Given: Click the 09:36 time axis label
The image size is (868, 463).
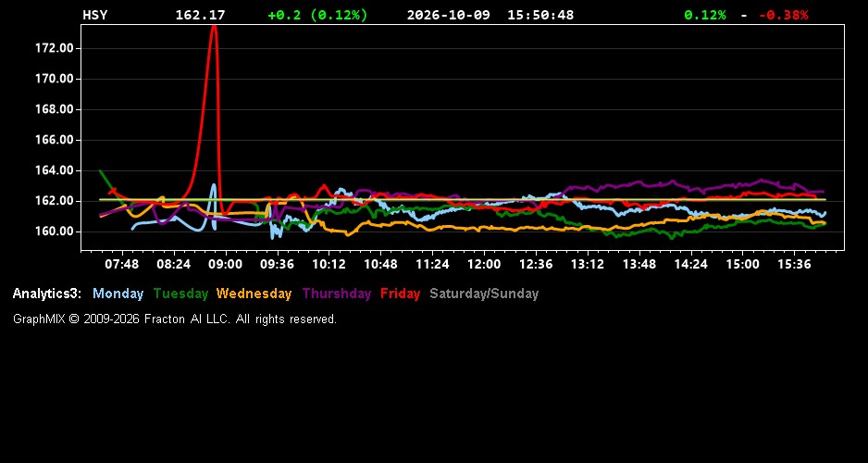Looking at the screenshot, I should [277, 264].
